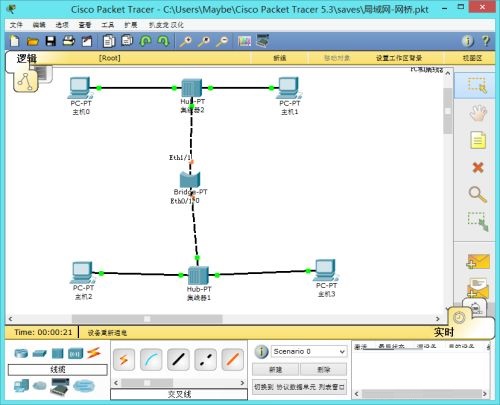Click the help question mark icon
Viewport: 500px width, 405px height.
[x=486, y=41]
